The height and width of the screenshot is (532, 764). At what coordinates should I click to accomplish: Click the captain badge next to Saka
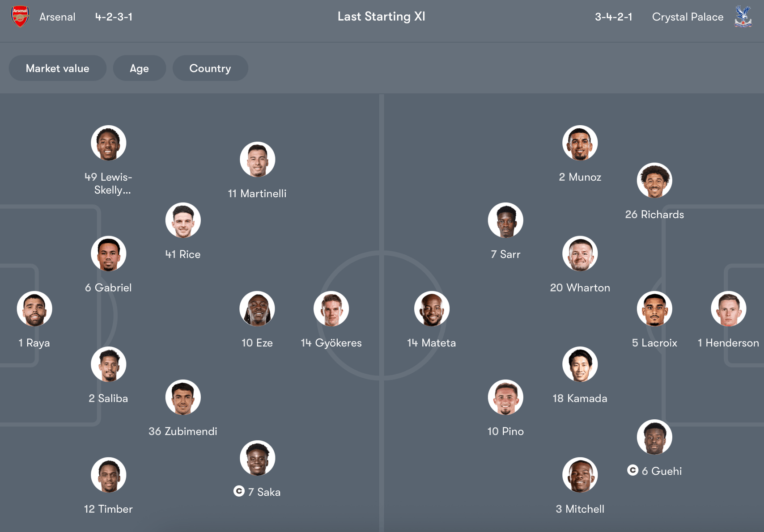[239, 491]
